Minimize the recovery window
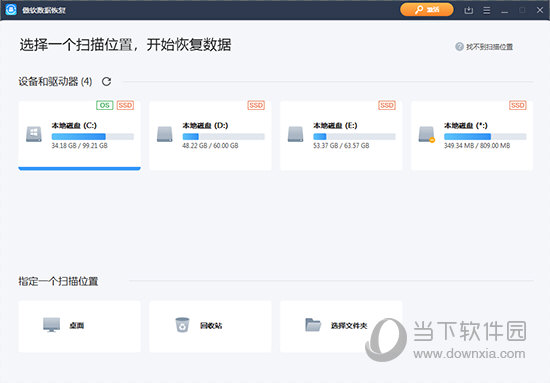 504,11
